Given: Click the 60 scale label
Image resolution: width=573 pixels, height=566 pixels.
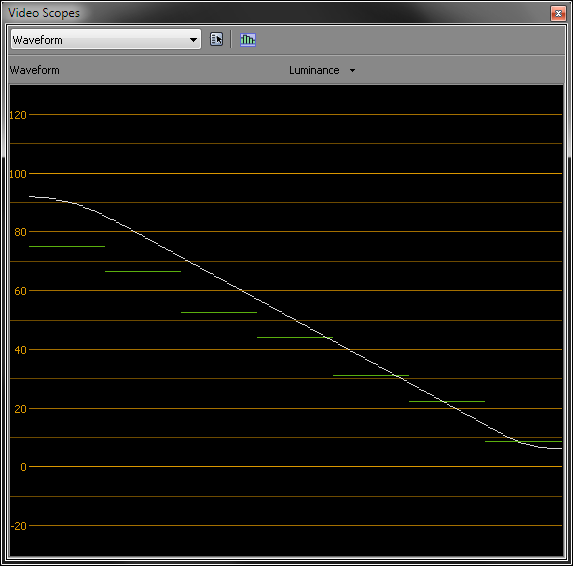Looking at the screenshot, I should coord(20,291).
